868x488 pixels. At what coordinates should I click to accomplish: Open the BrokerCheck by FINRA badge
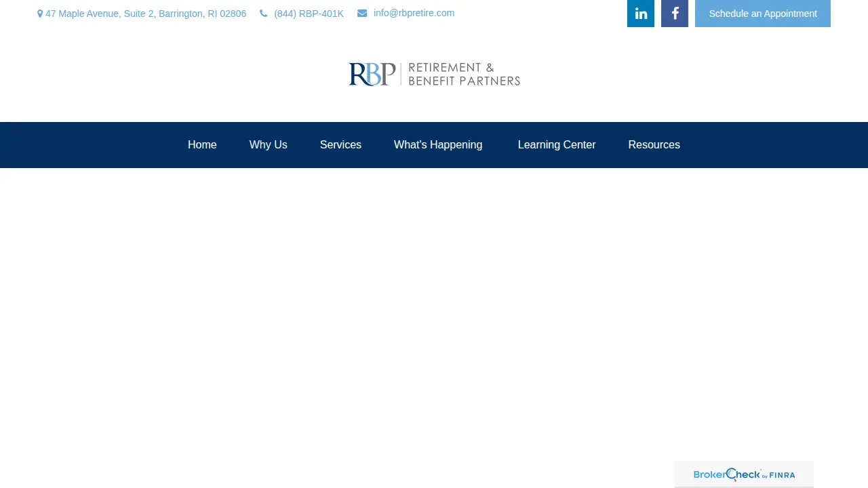tap(744, 474)
